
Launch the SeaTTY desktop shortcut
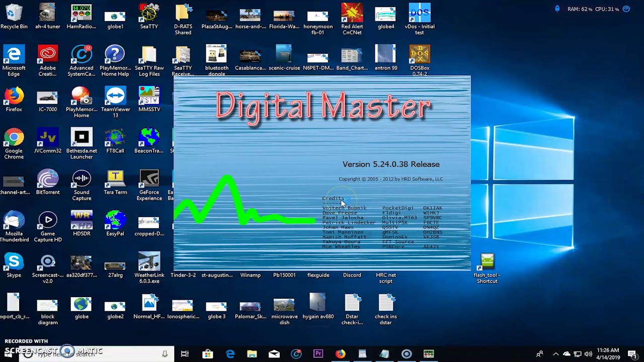point(149,17)
